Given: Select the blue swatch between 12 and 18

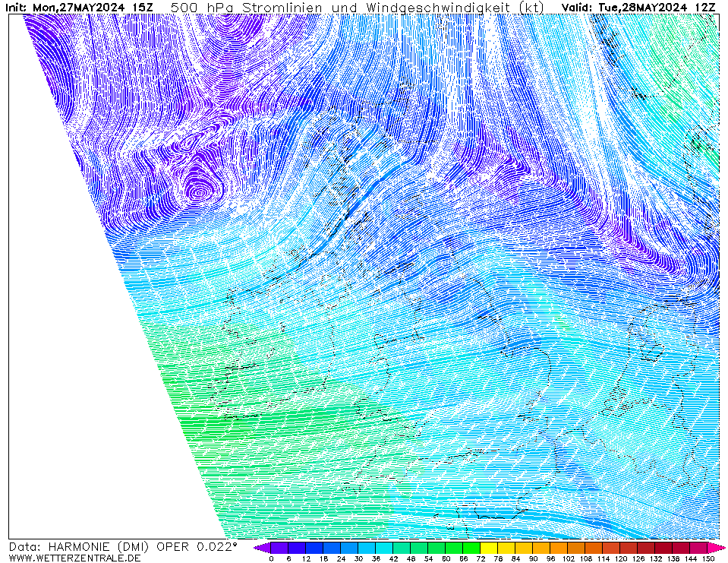Looking at the screenshot, I should point(314,548).
